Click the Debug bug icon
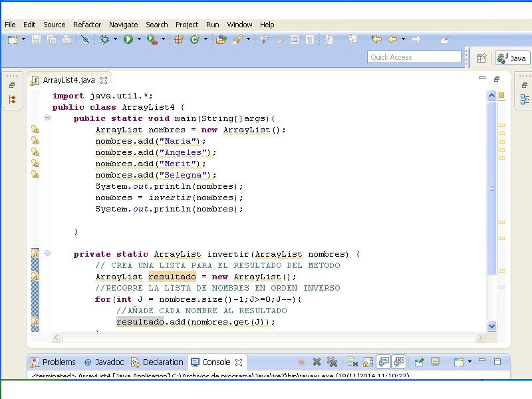532x399 pixels. tap(104, 40)
